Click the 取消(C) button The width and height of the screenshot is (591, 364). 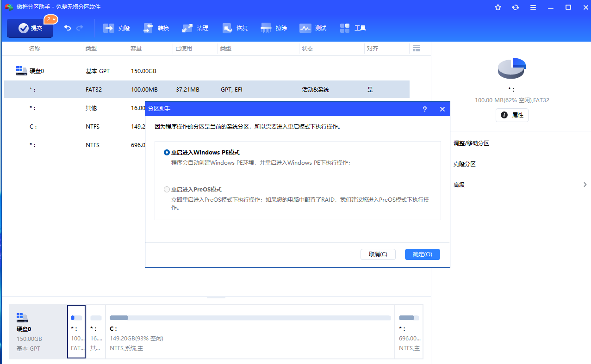[x=378, y=254]
